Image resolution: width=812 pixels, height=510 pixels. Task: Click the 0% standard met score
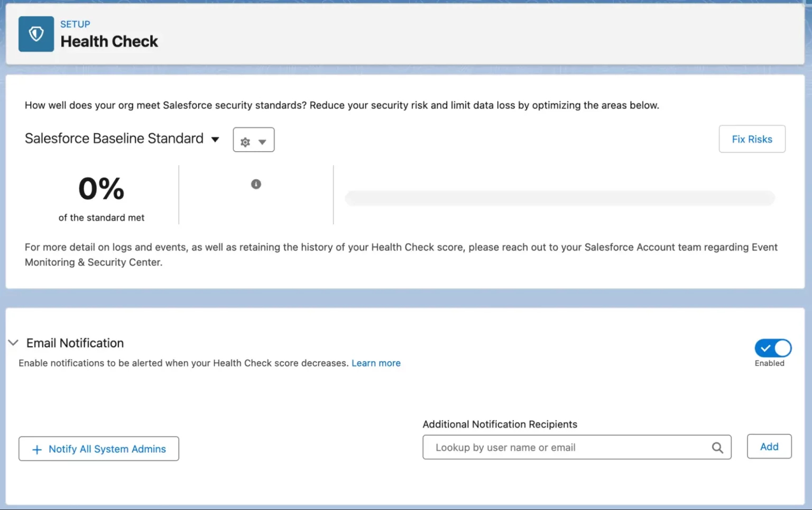coord(101,189)
